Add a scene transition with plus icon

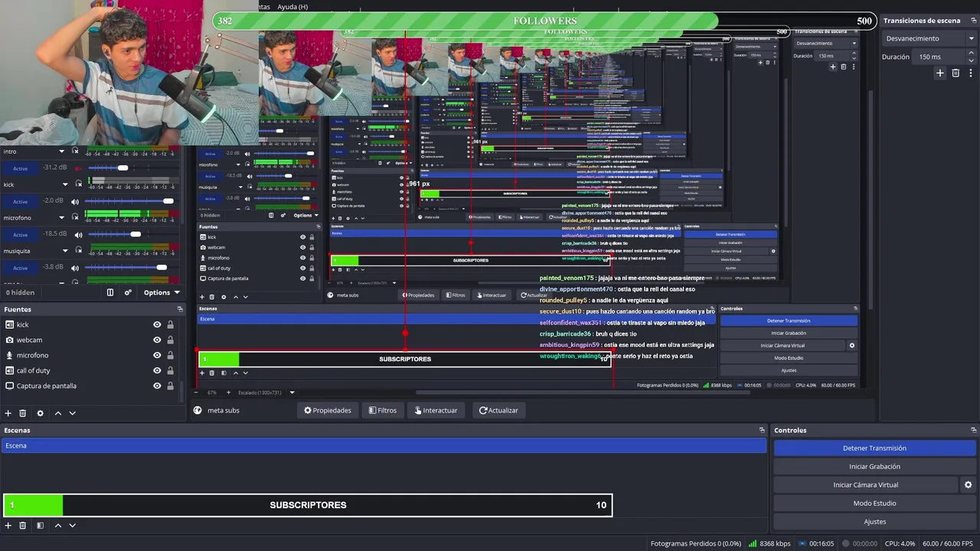(940, 73)
